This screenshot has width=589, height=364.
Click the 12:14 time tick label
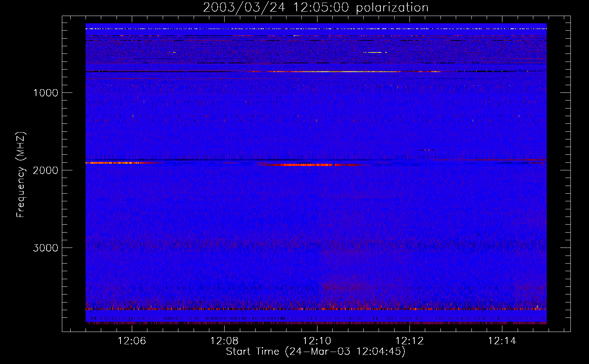502,341
